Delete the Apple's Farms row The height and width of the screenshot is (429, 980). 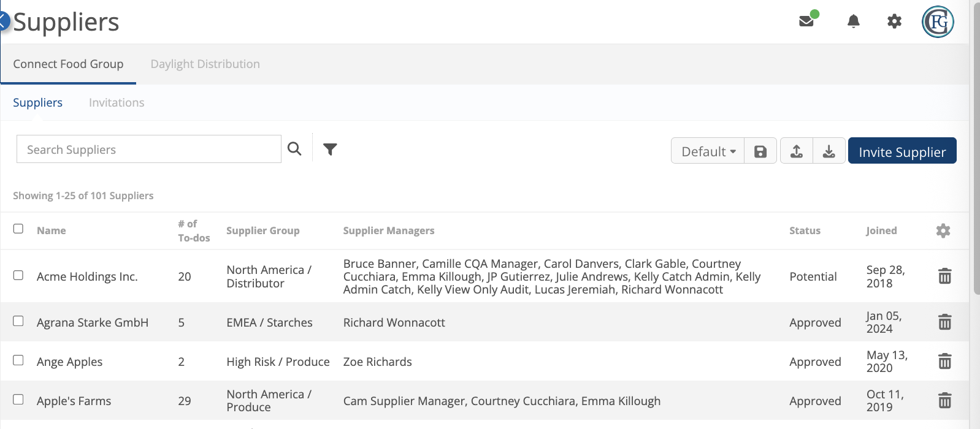point(945,401)
